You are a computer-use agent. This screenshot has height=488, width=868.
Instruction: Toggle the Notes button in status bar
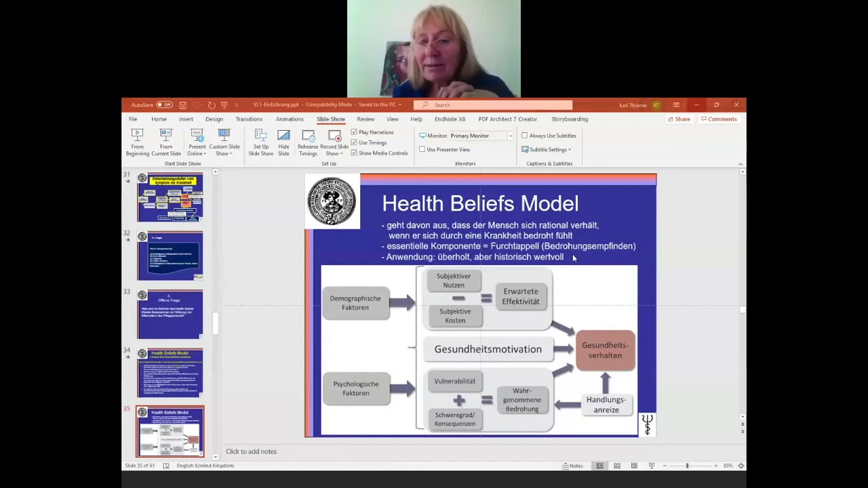[x=572, y=466]
